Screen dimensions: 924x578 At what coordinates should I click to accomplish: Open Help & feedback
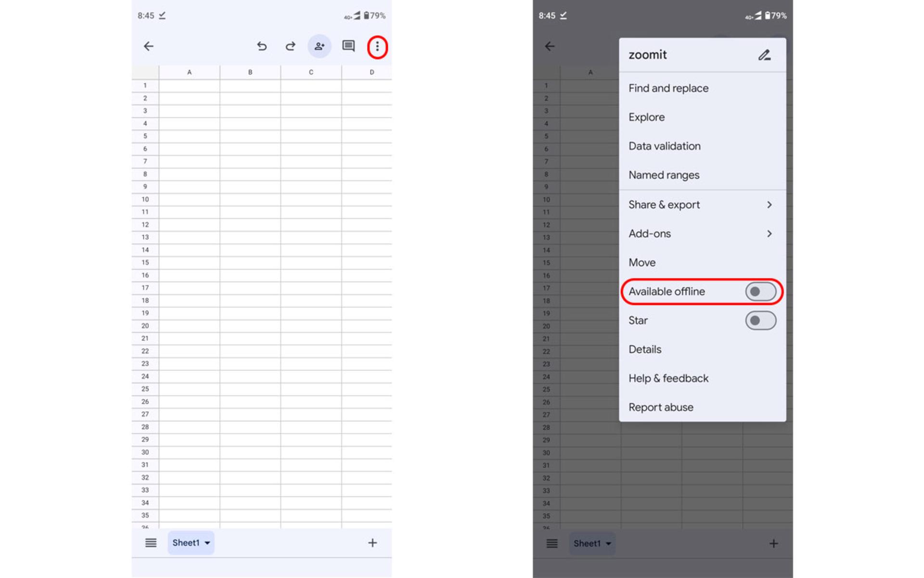click(x=668, y=378)
